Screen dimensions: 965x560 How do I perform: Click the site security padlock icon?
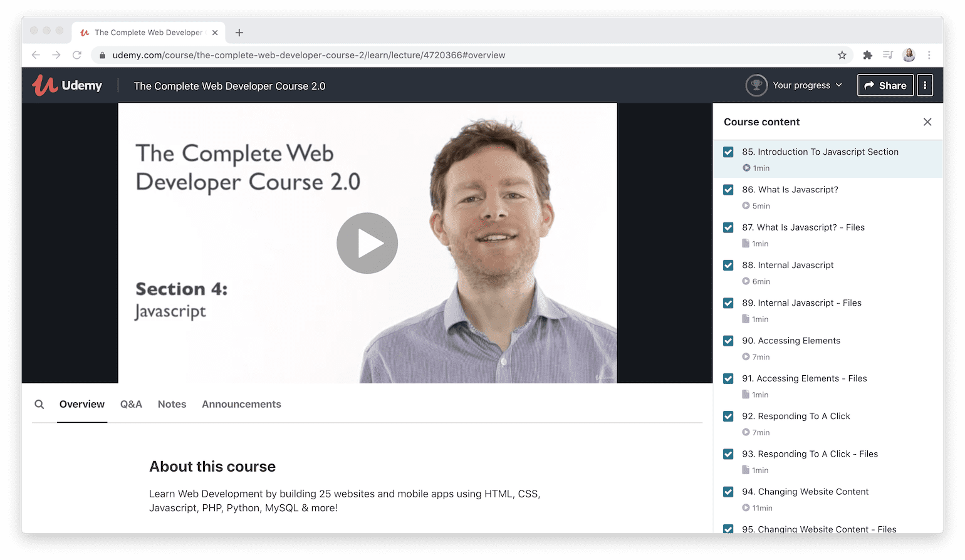point(102,55)
